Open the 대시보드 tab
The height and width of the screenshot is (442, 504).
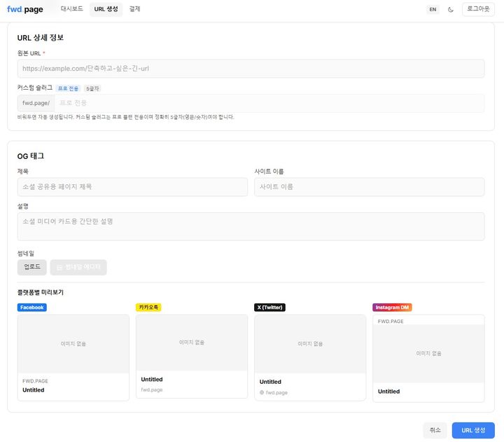click(71, 9)
